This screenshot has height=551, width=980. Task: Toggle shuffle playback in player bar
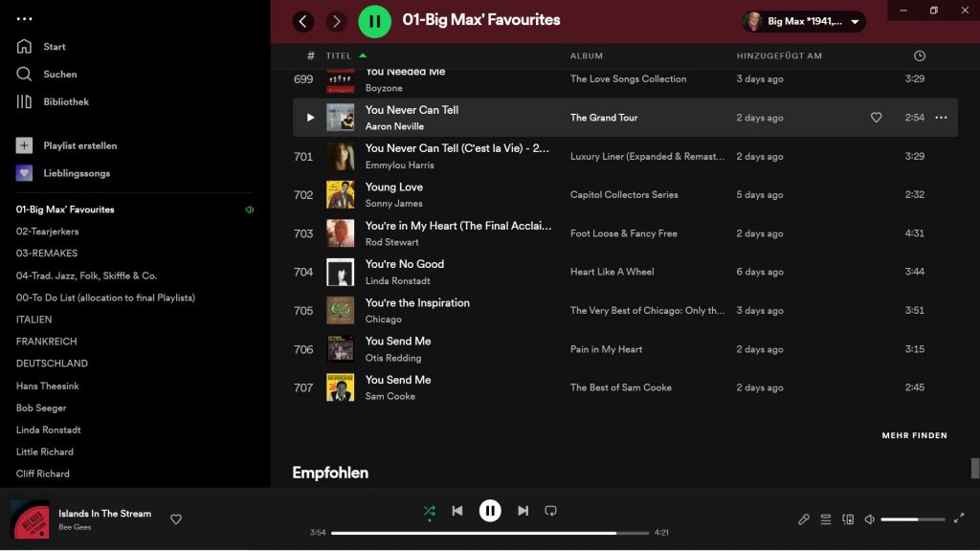point(429,511)
